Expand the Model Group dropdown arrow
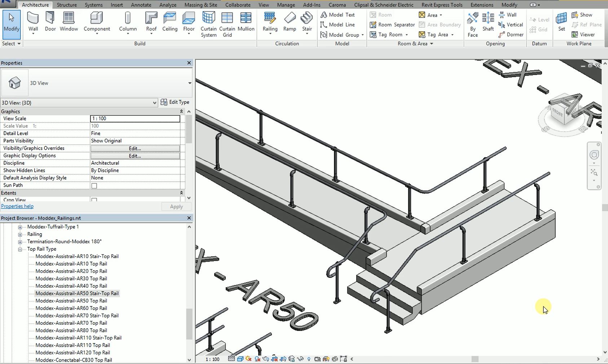 coord(362,35)
